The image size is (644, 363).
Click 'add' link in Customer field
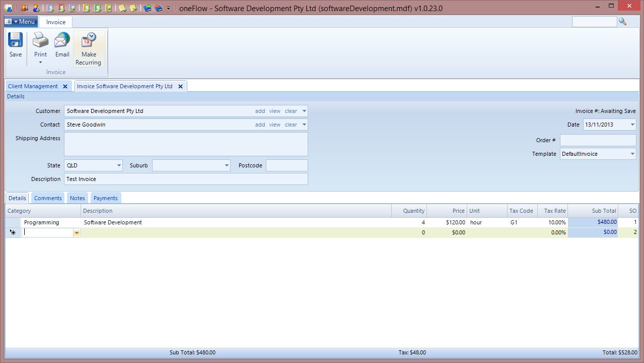coord(260,111)
